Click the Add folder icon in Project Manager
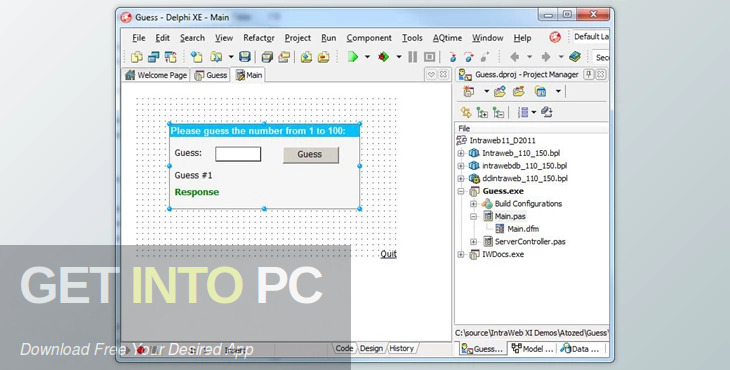Image resolution: width=730 pixels, height=370 pixels. [x=500, y=91]
